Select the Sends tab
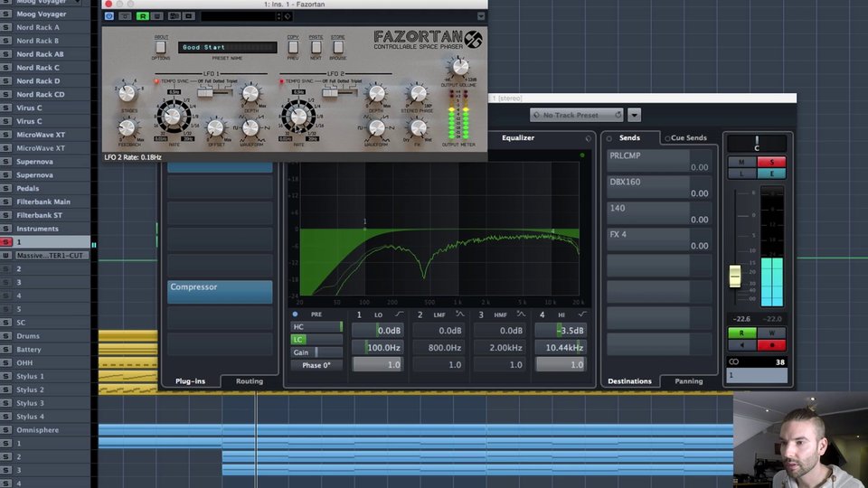The image size is (868, 488). 629,137
